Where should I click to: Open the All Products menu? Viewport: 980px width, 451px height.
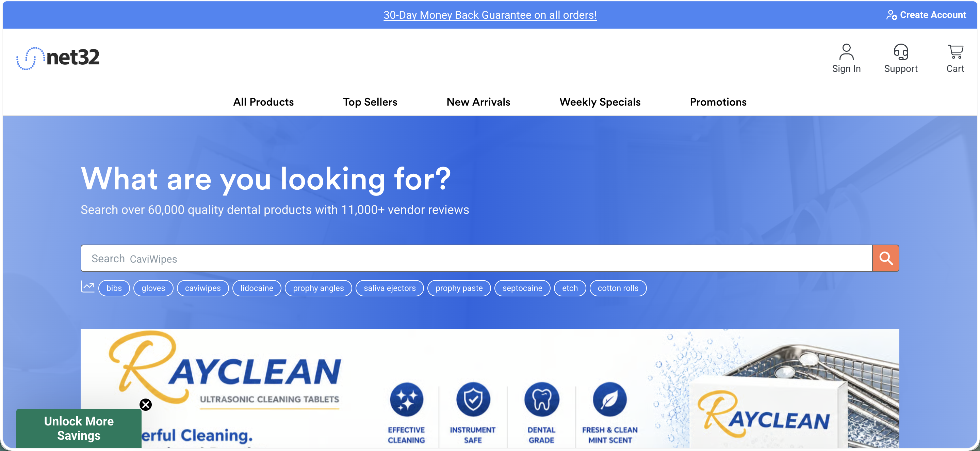[263, 102]
